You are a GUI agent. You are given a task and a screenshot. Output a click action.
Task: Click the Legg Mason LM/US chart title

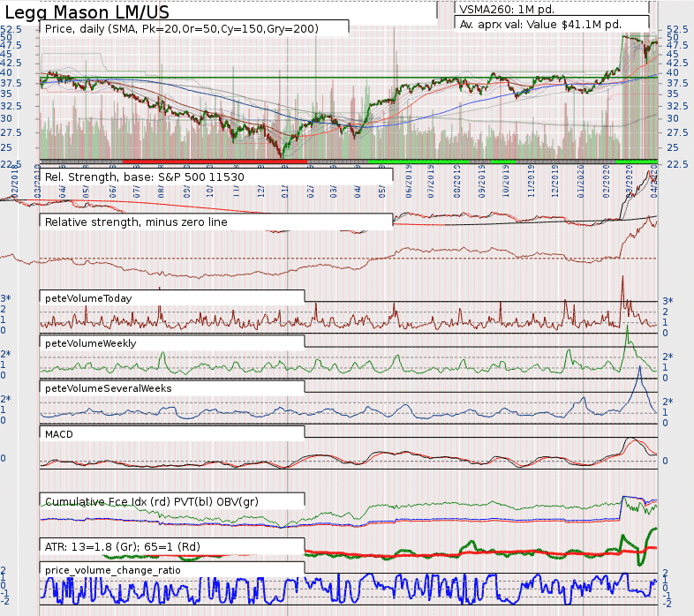[x=87, y=12]
